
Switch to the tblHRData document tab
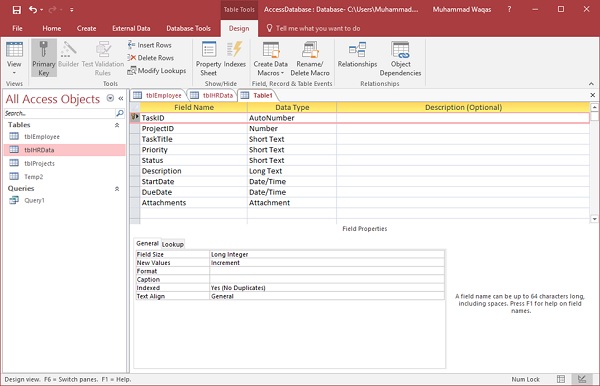pos(212,95)
